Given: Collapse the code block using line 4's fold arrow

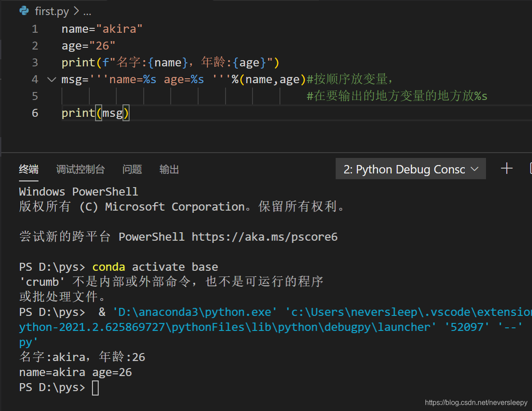Looking at the screenshot, I should click(x=51, y=79).
